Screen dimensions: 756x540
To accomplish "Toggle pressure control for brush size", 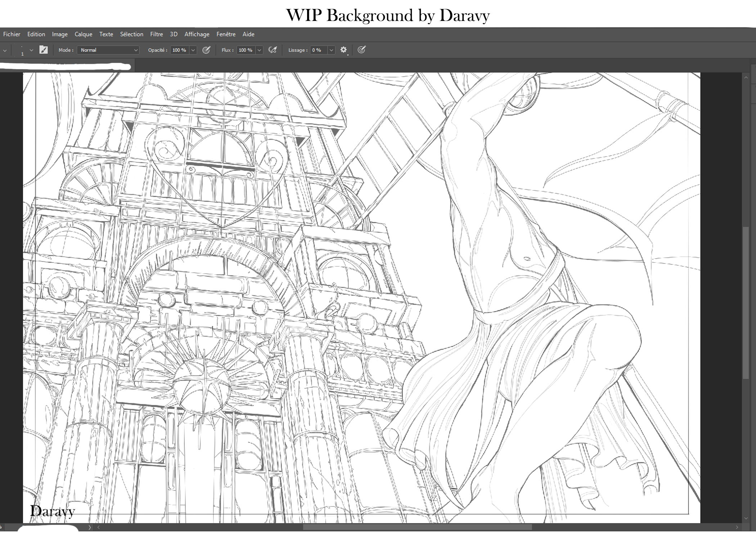I will click(x=361, y=50).
